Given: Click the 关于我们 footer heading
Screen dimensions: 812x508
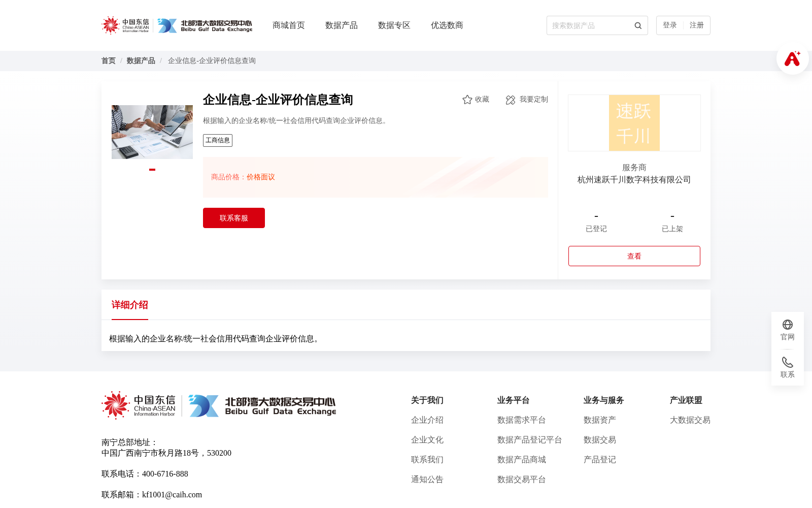Looking at the screenshot, I should [427, 400].
